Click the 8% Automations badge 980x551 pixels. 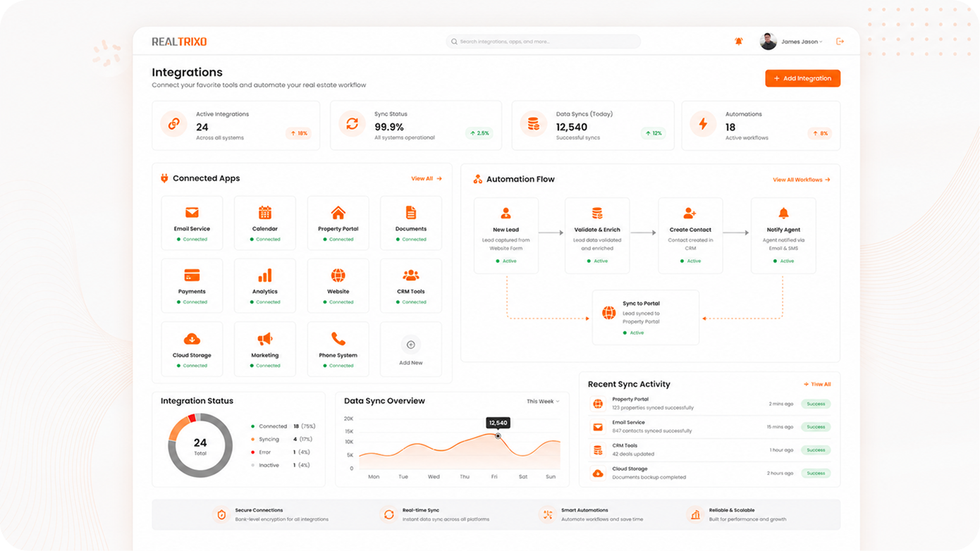(820, 133)
